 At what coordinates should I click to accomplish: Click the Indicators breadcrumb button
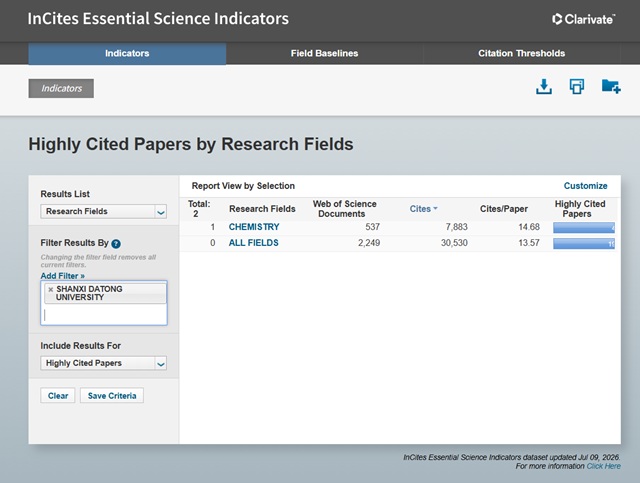tap(61, 89)
